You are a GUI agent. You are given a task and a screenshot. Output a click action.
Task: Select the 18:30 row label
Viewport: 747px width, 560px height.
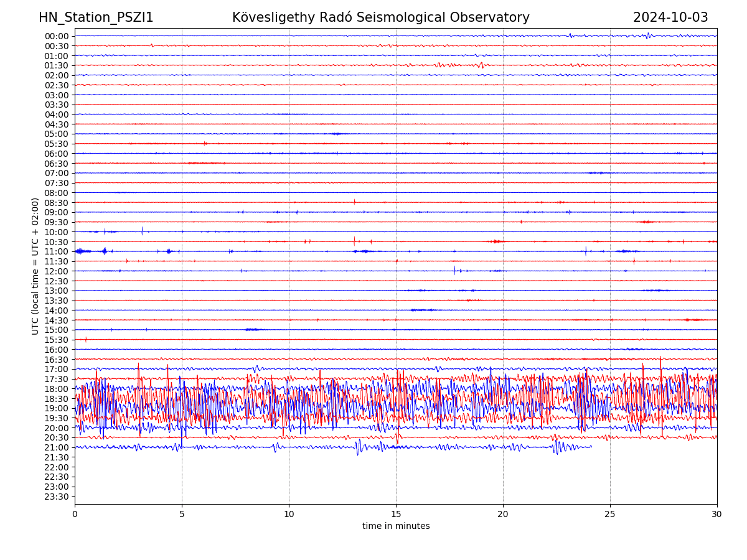click(57, 398)
